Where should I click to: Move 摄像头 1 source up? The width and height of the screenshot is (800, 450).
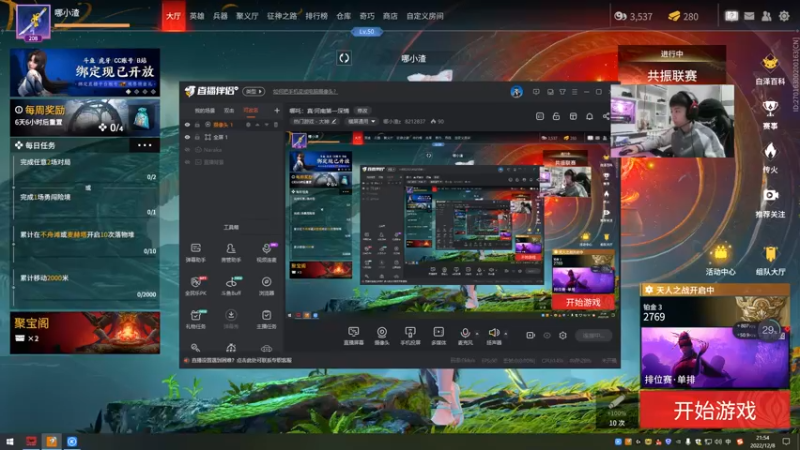(x=257, y=124)
